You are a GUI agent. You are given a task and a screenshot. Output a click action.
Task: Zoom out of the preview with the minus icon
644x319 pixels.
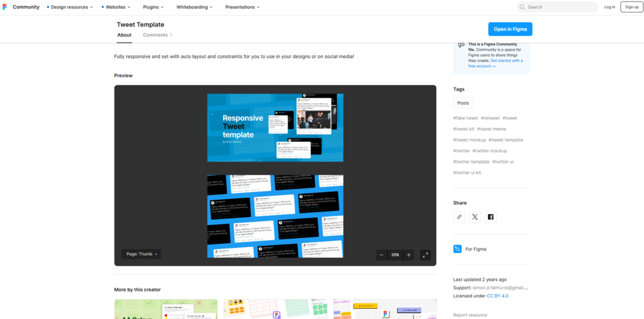click(x=381, y=255)
